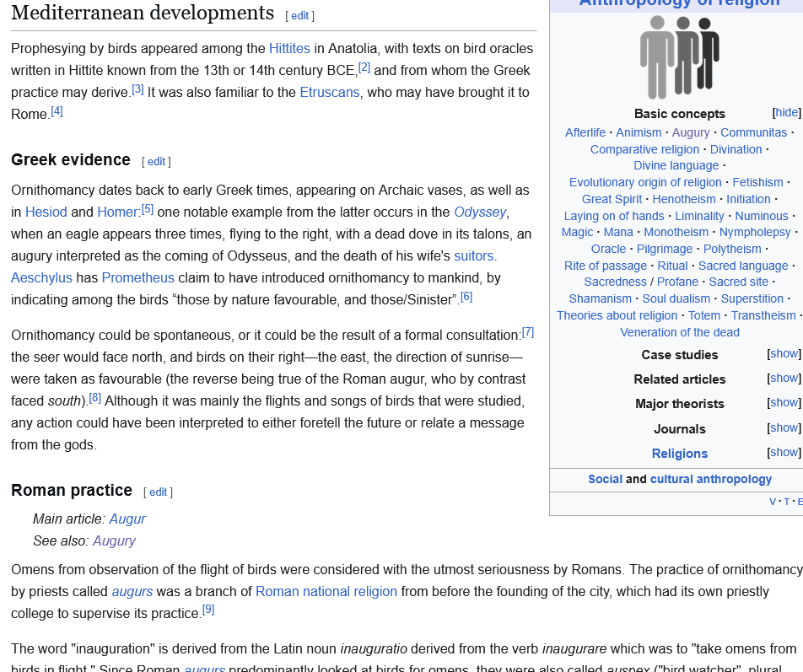Open Numinous link

click(x=762, y=217)
